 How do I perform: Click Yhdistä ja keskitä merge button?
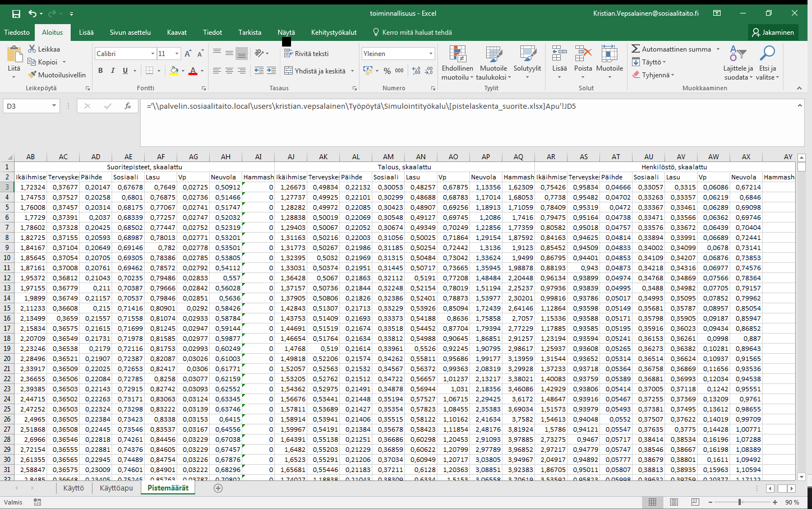pyautogui.click(x=315, y=71)
